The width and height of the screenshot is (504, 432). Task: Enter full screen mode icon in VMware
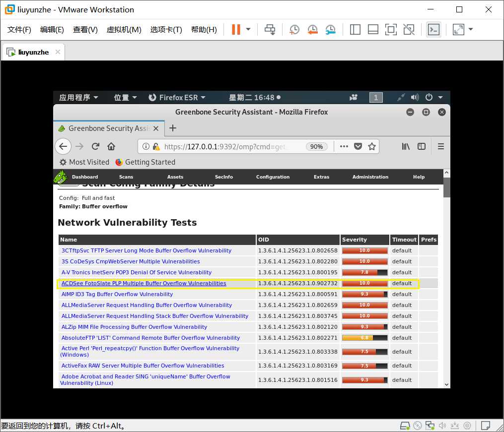pos(391,30)
